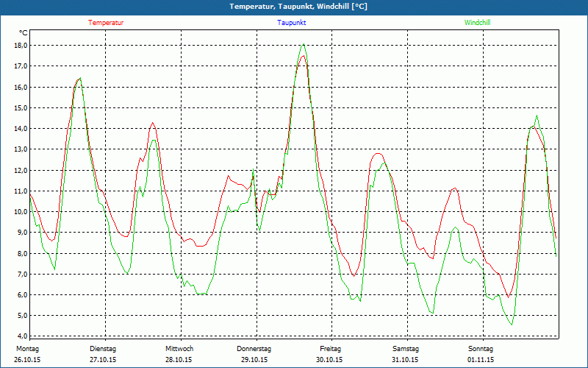Select the 5,0 y-axis value
The image size is (588, 368).
pos(23,315)
